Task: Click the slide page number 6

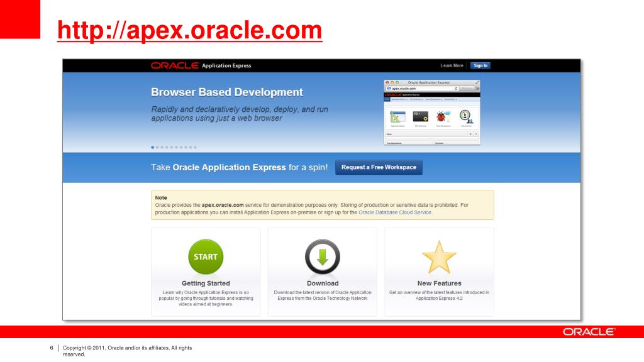Action: [52, 348]
